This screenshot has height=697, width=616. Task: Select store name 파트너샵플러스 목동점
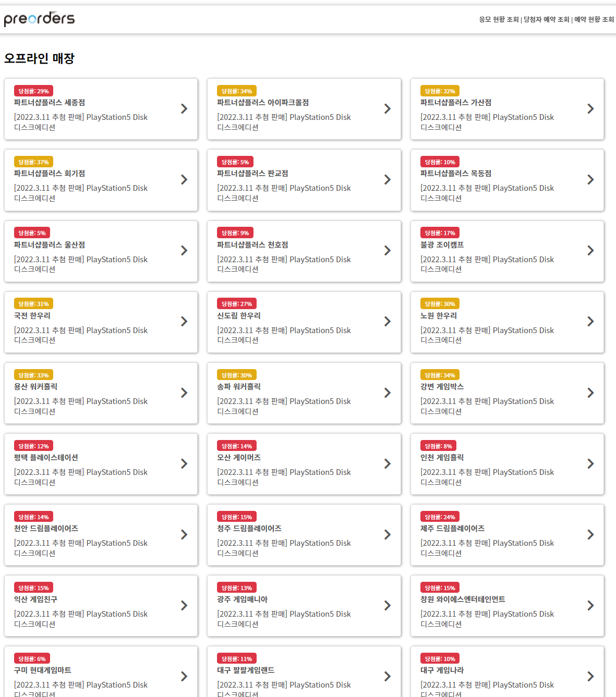[x=456, y=174]
